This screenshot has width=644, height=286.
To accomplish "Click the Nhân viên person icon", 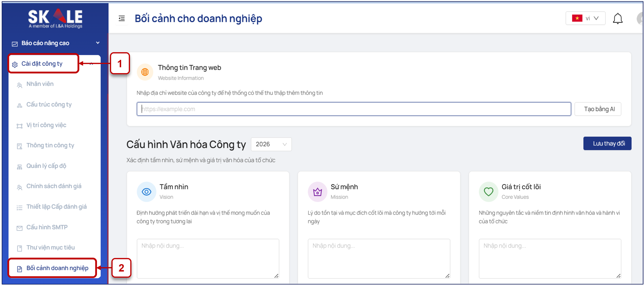I will pos(20,85).
